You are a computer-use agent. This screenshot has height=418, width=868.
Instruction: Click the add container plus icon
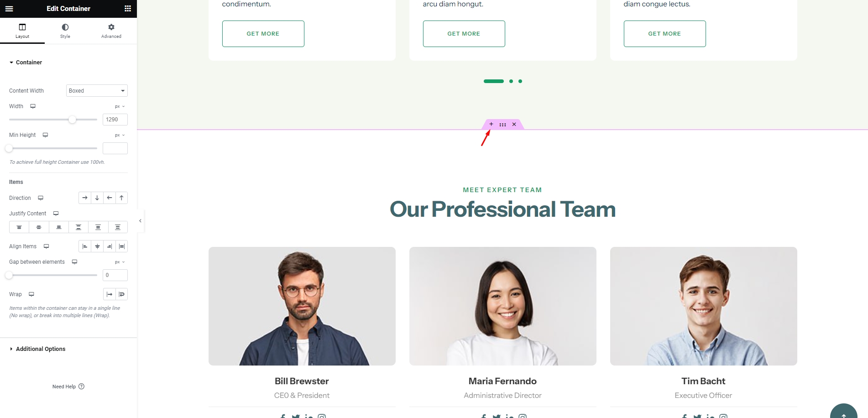[x=491, y=124]
